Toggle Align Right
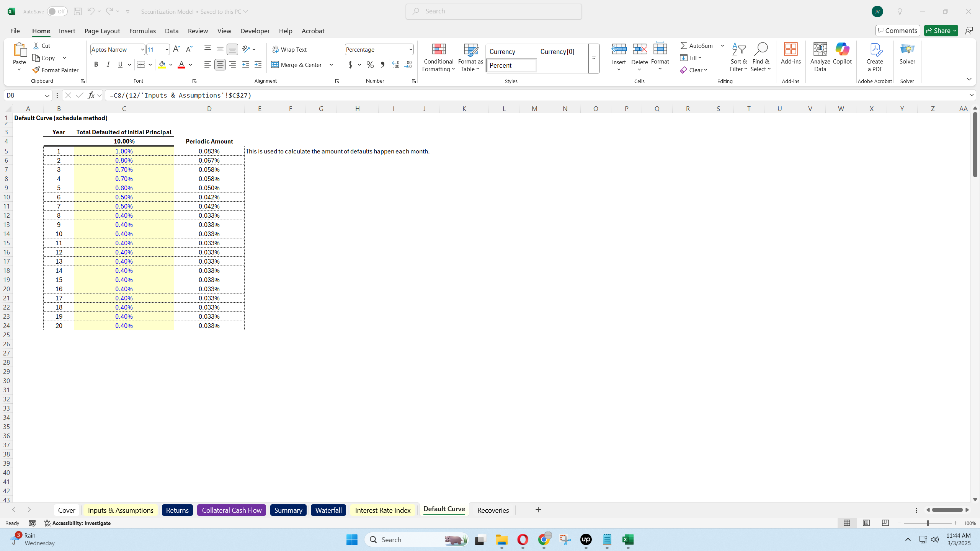This screenshot has width=980, height=551. coord(232,65)
